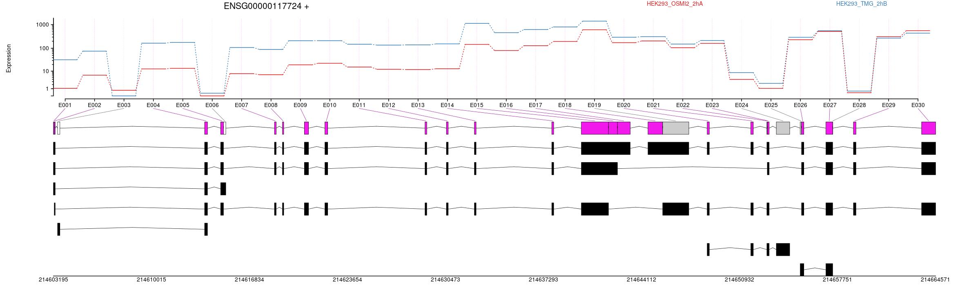Viewport: 980px width, 286px height.
Task: Click exon label E014
Action: click(x=447, y=105)
